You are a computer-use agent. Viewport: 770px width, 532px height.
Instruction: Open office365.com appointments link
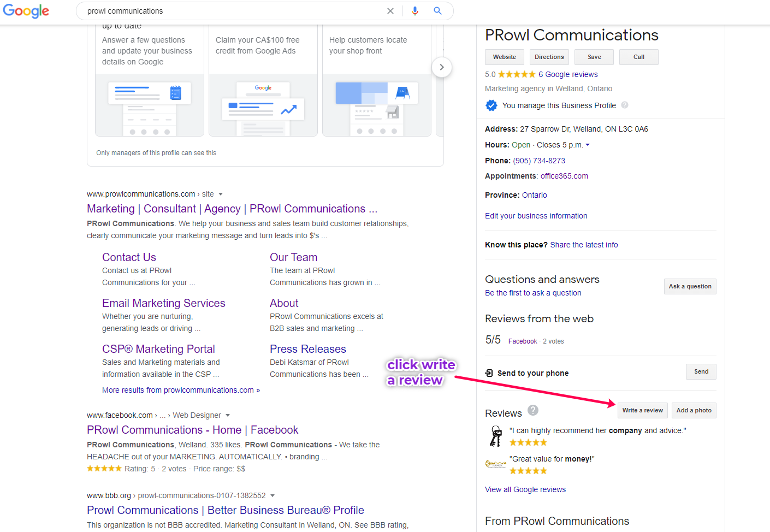coord(564,176)
